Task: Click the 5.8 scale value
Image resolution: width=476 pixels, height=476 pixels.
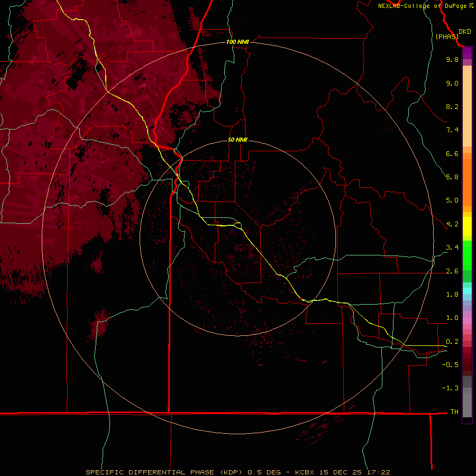Action: click(x=452, y=177)
